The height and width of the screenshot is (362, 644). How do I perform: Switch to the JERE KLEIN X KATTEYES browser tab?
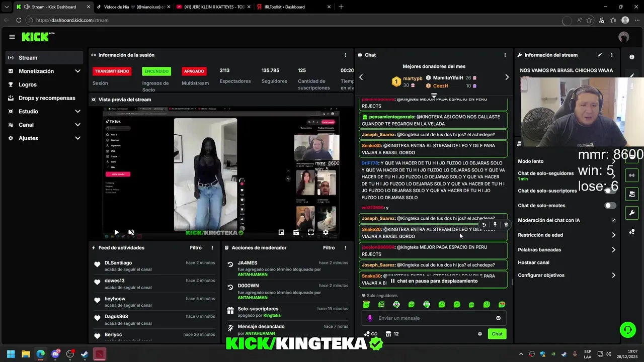(x=213, y=7)
